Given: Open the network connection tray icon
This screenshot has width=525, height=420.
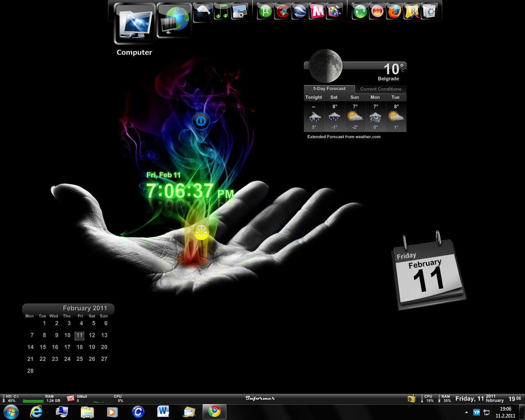Looking at the screenshot, I should click(x=486, y=412).
